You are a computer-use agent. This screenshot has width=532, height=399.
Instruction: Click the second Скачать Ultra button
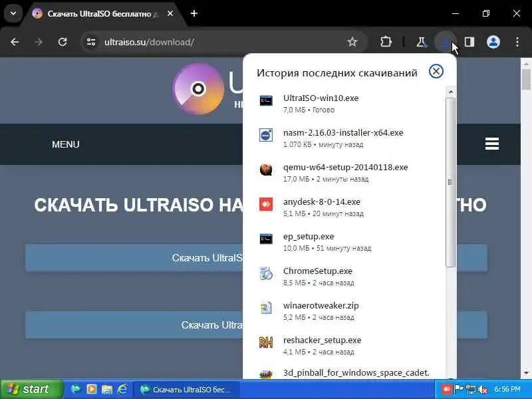[134, 325]
